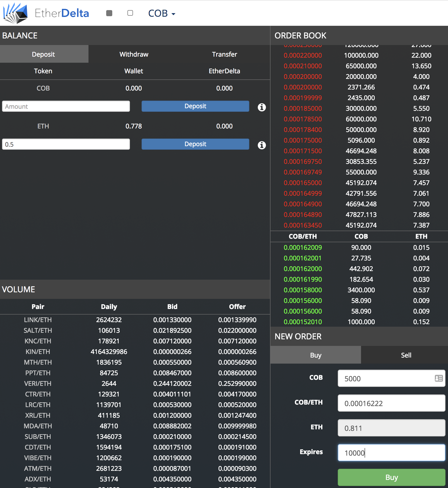
Task: Switch to the Transfer tab
Action: click(x=225, y=54)
